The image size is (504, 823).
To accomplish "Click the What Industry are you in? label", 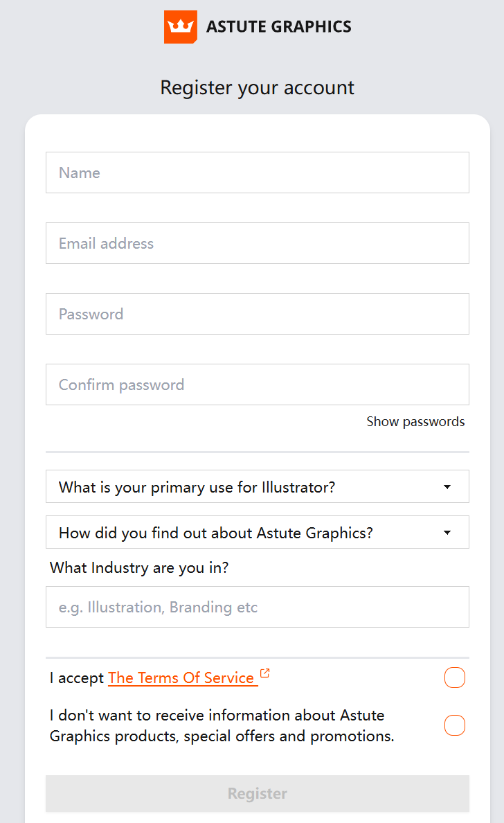I will [140, 568].
